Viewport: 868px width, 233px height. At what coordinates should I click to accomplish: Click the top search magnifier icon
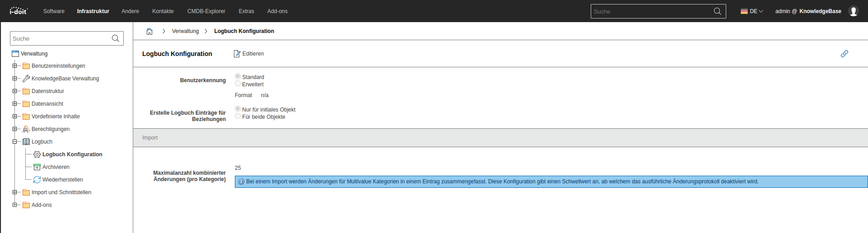pyautogui.click(x=717, y=11)
